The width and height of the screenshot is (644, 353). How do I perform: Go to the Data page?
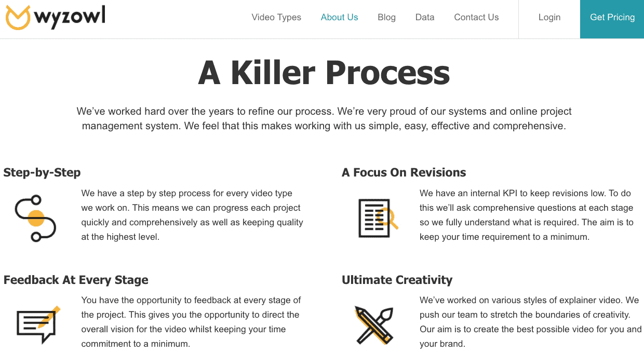pos(425,17)
